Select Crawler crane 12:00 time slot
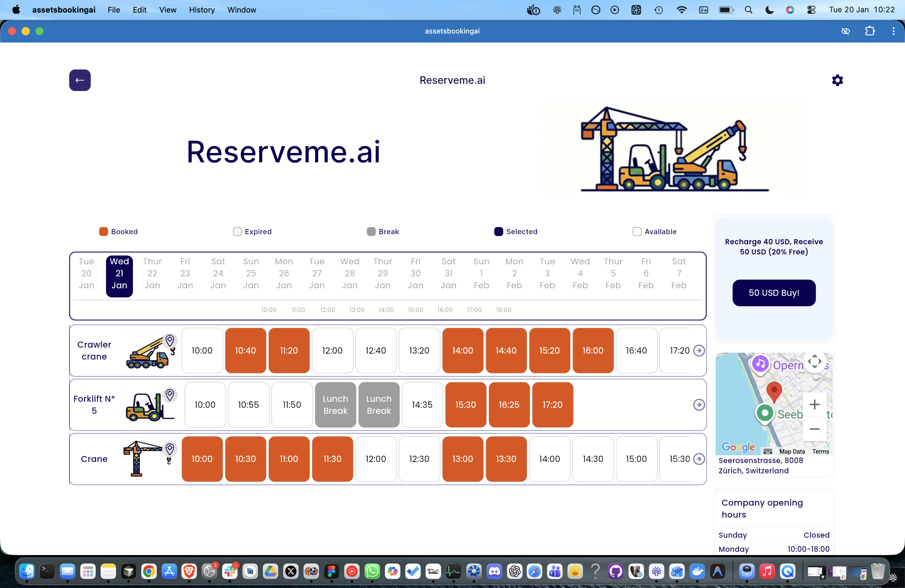 tap(332, 351)
